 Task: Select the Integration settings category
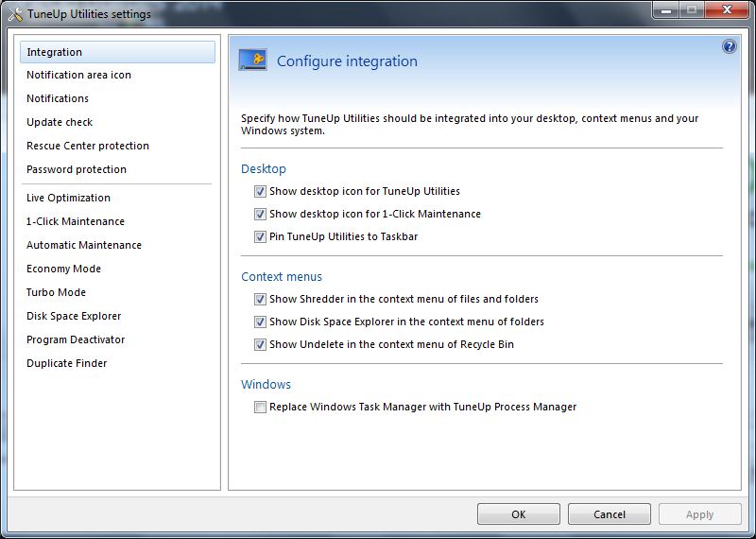(x=117, y=52)
